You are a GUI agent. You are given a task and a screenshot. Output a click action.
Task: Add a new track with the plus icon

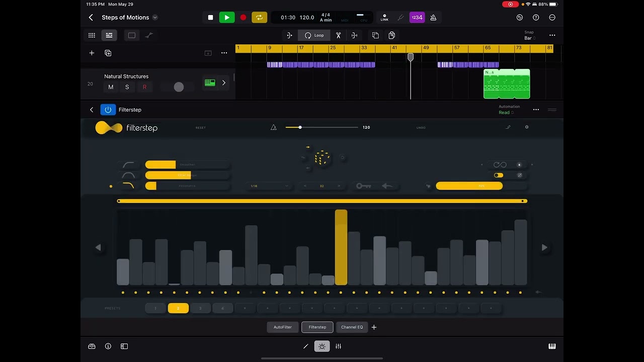[92, 53]
